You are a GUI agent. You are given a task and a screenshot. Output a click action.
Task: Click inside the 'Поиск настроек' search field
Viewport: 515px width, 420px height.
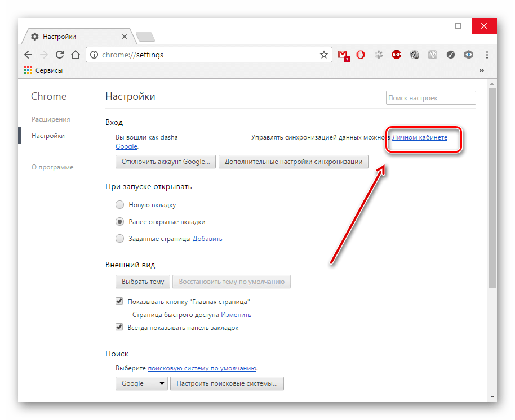tap(430, 98)
